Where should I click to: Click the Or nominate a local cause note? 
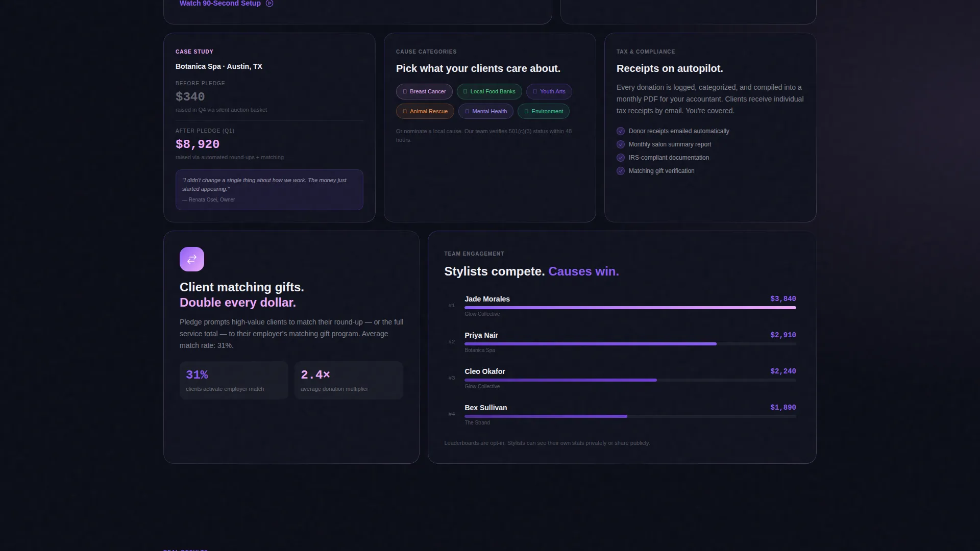484,136
